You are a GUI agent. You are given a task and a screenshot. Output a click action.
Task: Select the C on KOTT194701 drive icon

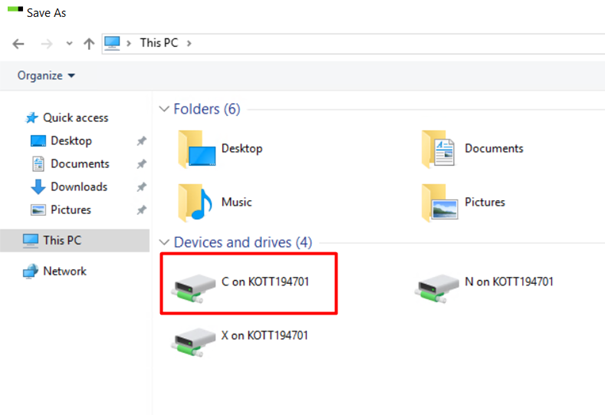tap(194, 288)
